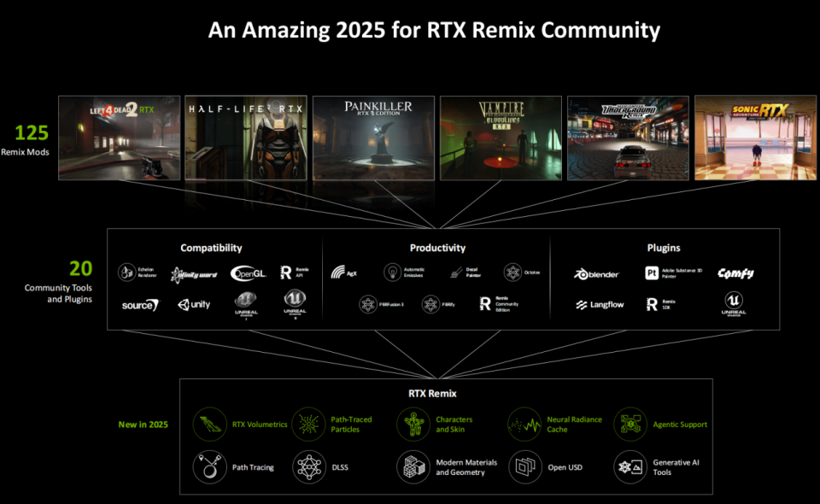Open the Half-Life 2 RTX thumbnail
820x504 pixels.
click(246, 138)
